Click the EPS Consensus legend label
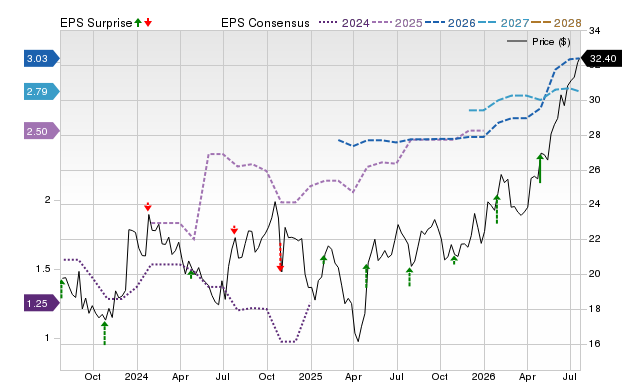The image size is (640, 382). pyautogui.click(x=265, y=23)
